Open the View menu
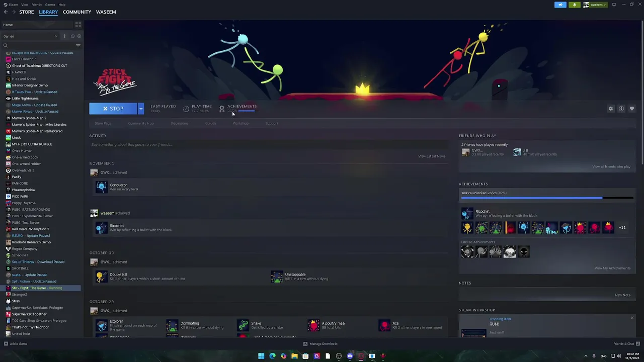 point(25,5)
